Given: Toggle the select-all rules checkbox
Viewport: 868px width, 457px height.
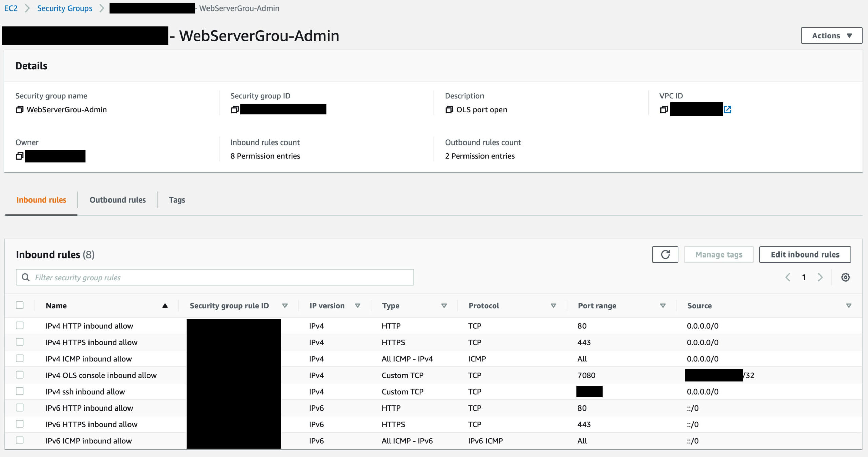Looking at the screenshot, I should tap(20, 305).
